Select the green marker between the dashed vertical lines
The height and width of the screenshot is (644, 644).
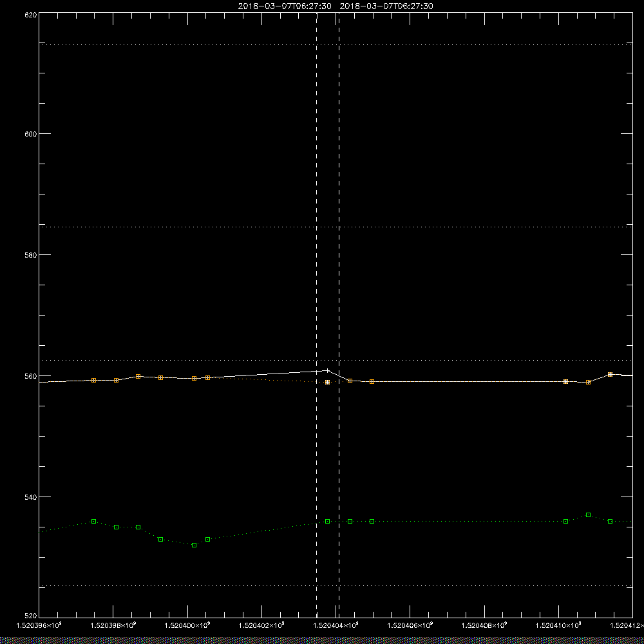click(327, 521)
